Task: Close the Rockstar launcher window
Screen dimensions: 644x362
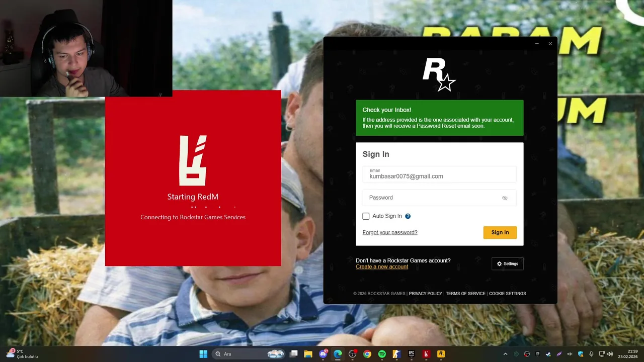Action: pos(550,44)
